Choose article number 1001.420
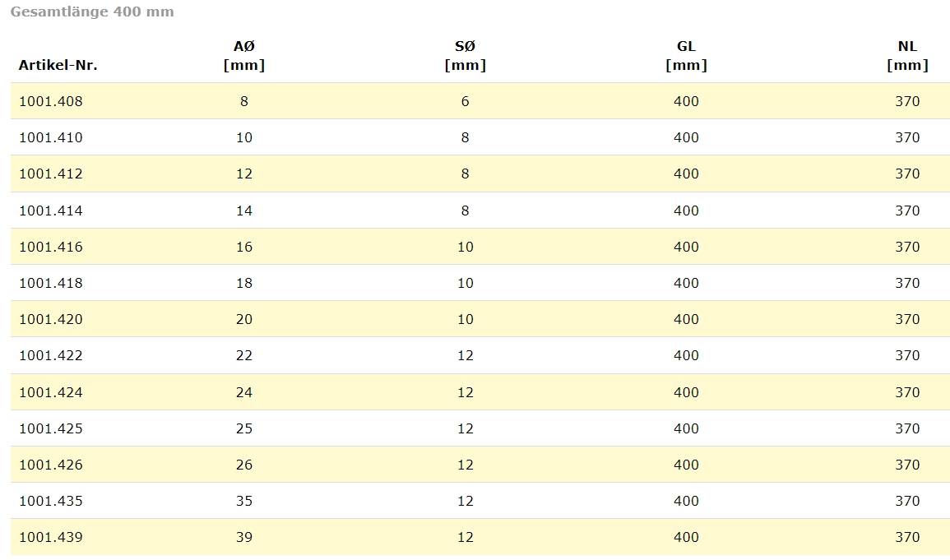Viewport: 950px width, 560px height. 51,319
